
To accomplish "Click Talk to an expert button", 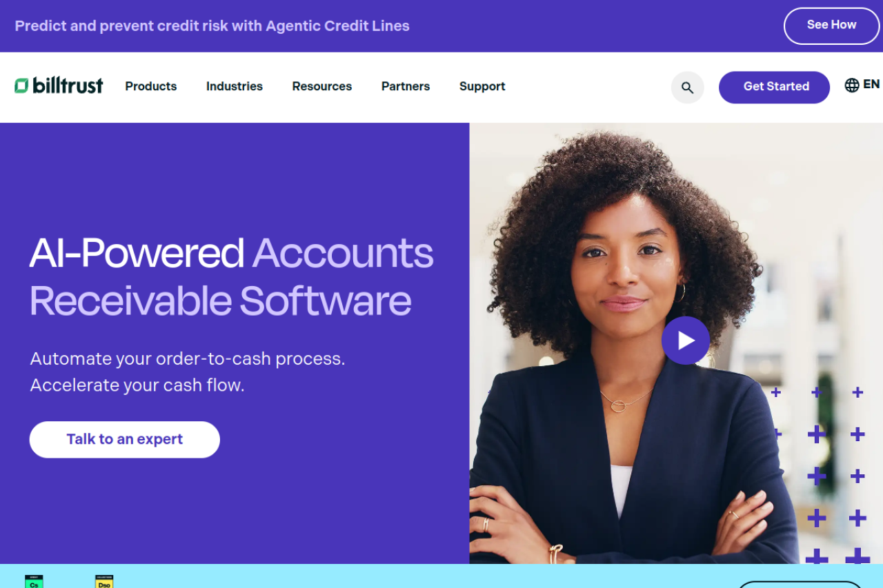I will point(125,440).
